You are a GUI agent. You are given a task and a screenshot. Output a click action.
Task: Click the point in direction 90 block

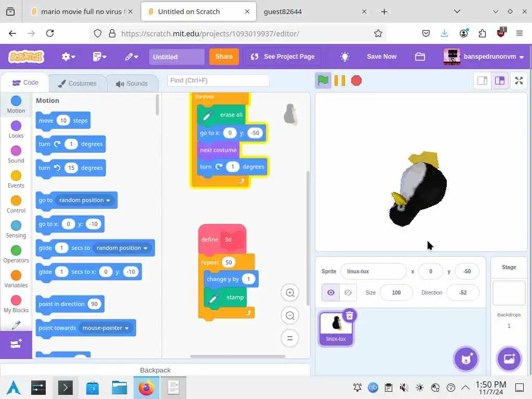coord(70,304)
